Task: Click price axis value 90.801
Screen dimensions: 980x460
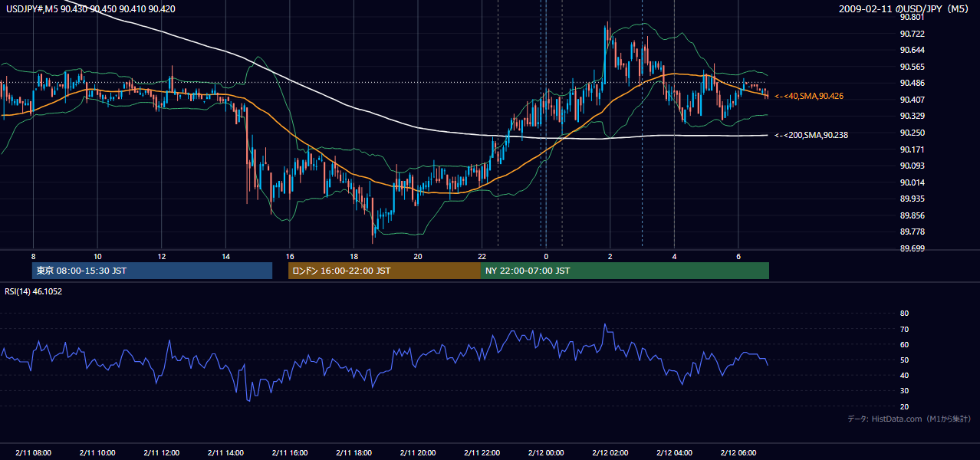Action: click(913, 18)
